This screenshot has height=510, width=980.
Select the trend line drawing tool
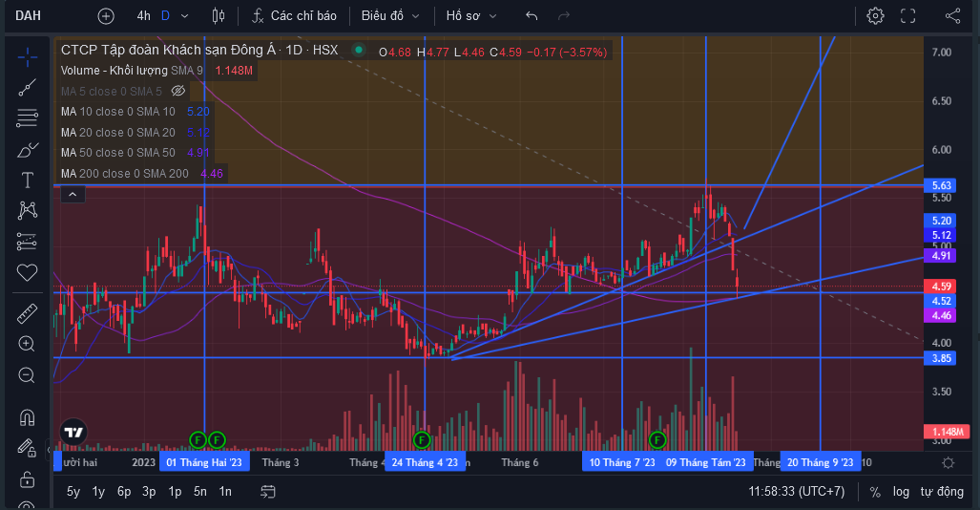click(x=27, y=88)
